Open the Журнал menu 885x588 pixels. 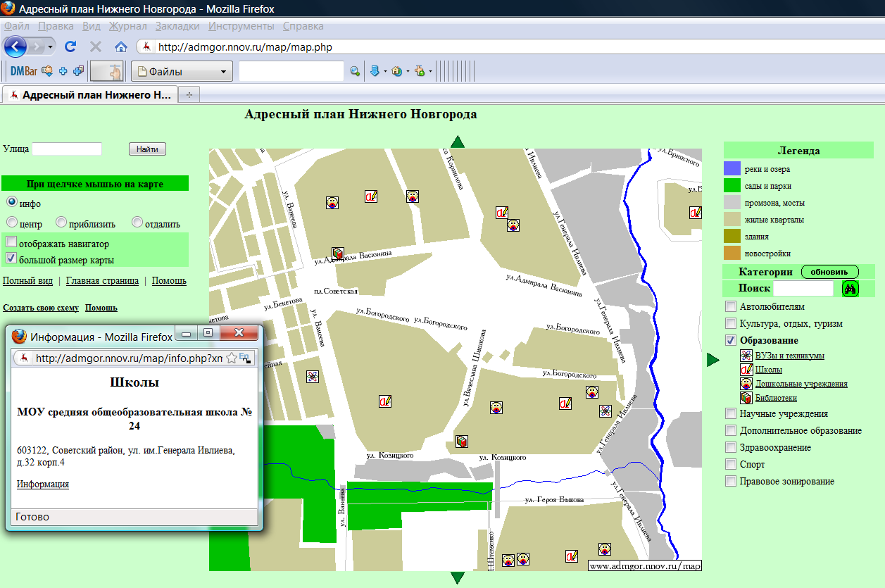127,26
